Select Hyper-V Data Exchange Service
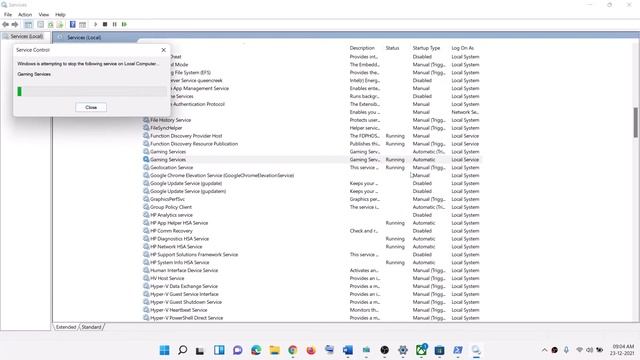Viewport: 640px width, 360px height. 312,286
